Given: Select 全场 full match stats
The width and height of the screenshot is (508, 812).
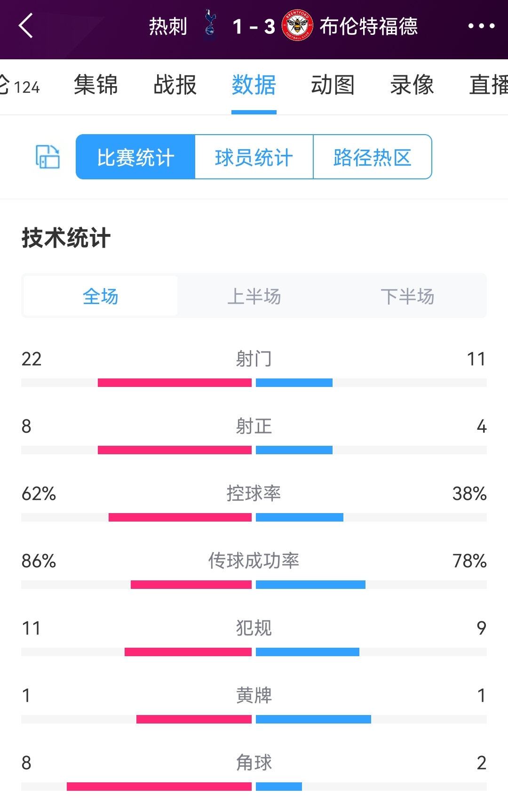Looking at the screenshot, I should [x=101, y=296].
